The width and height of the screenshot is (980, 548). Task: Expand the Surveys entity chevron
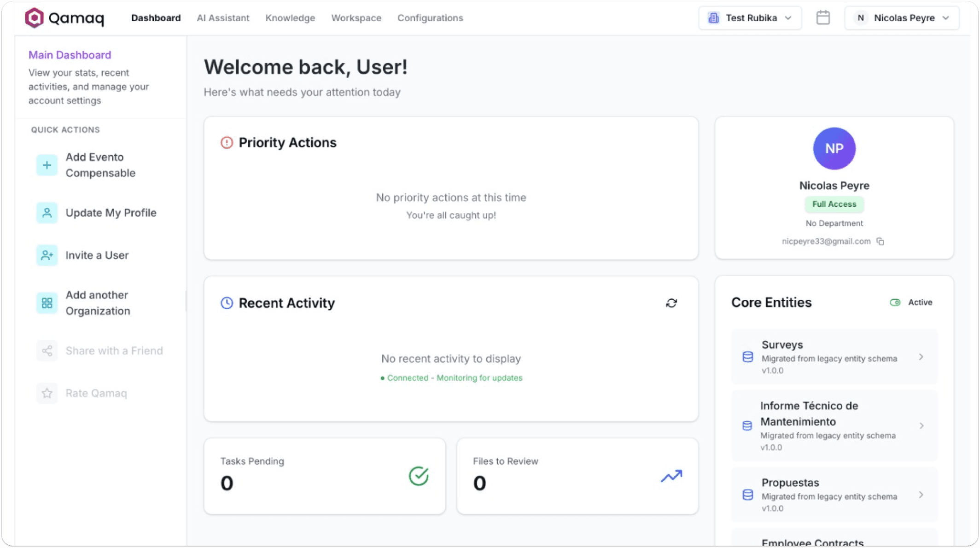click(921, 357)
